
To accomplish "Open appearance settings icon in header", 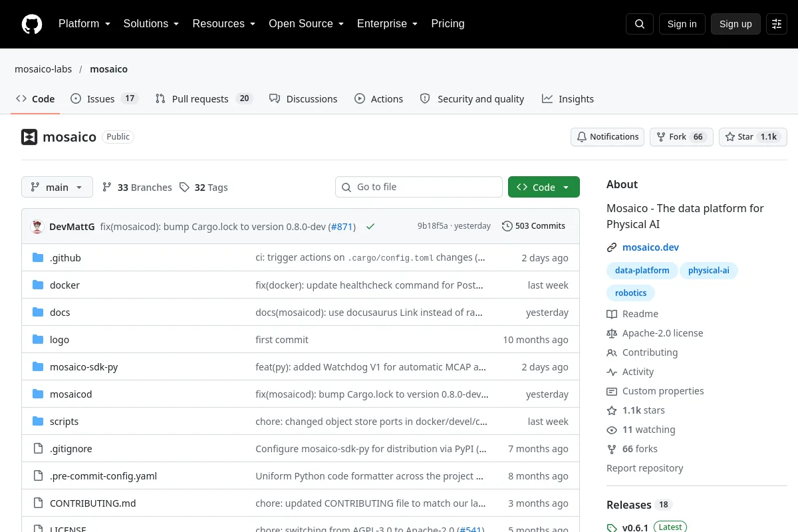I will 777,24.
